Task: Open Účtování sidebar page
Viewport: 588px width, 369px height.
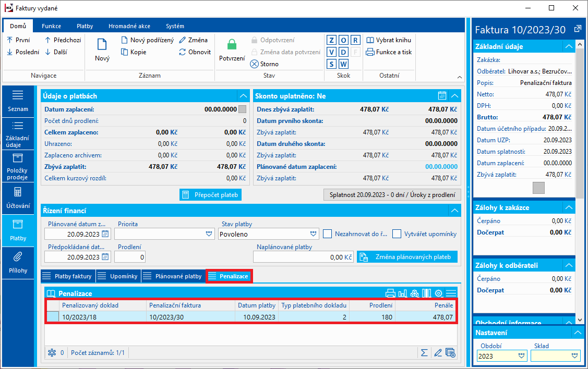Action: click(x=18, y=199)
